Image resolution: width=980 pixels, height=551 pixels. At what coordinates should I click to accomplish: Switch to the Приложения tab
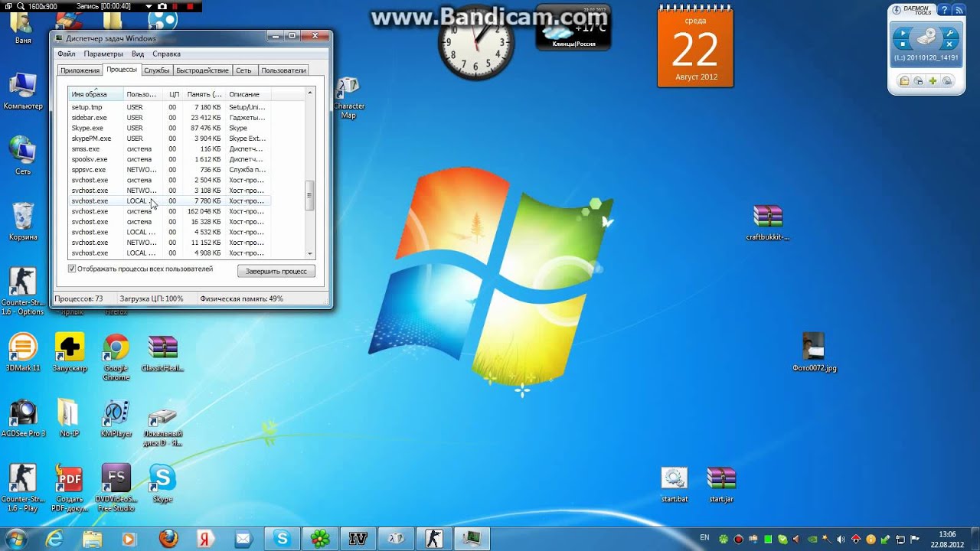click(x=80, y=70)
